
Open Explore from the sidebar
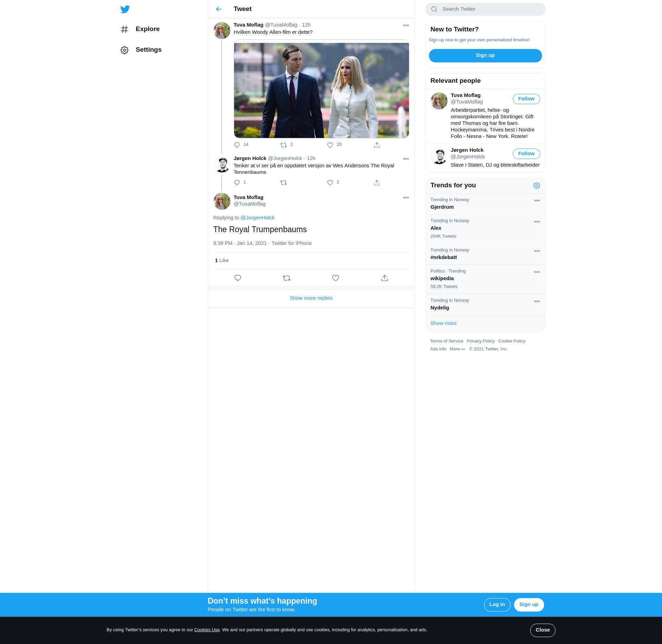[140, 29]
